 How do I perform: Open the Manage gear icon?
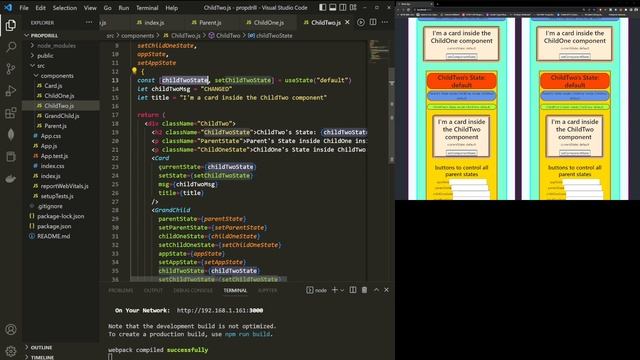tap(11, 351)
